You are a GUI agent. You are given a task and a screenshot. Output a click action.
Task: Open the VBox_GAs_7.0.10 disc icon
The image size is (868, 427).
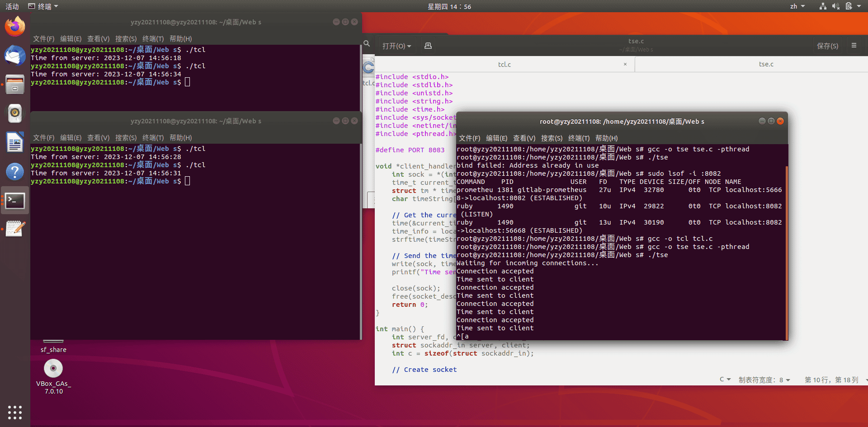point(53,369)
